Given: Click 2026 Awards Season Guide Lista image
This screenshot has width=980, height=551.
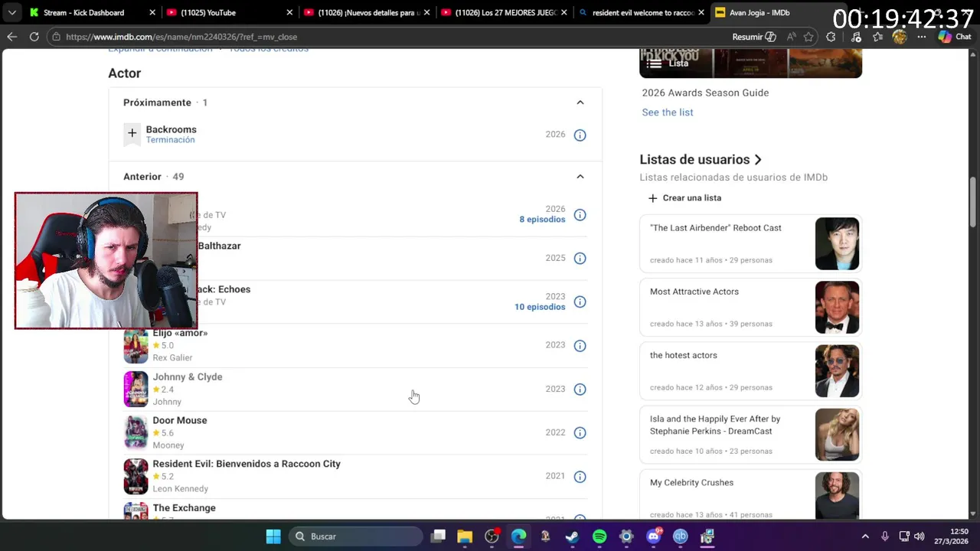Looking at the screenshot, I should pyautogui.click(x=750, y=63).
